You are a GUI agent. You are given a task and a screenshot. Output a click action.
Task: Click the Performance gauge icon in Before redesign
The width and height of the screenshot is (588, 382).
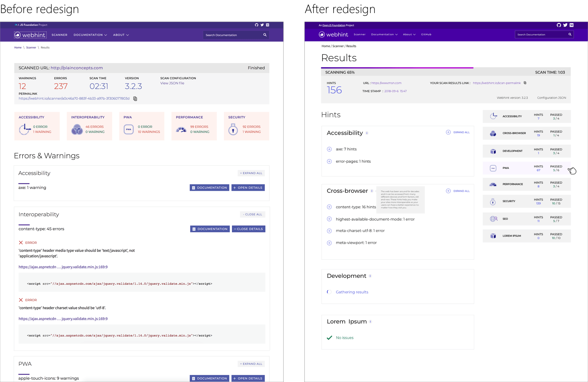[x=181, y=129]
